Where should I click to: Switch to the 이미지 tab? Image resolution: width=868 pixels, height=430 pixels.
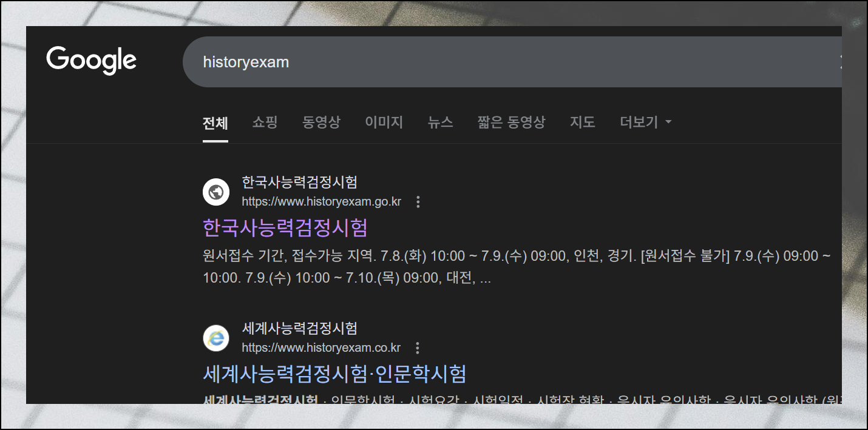point(384,123)
